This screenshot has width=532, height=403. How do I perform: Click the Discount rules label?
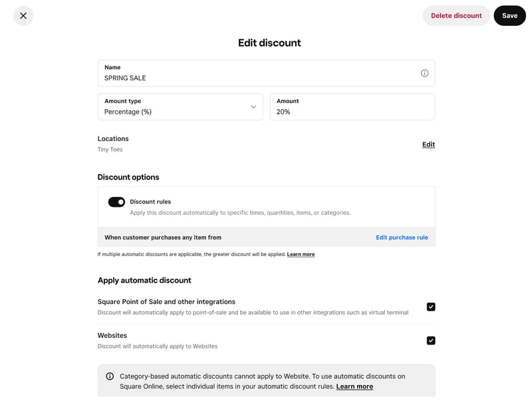coord(150,201)
